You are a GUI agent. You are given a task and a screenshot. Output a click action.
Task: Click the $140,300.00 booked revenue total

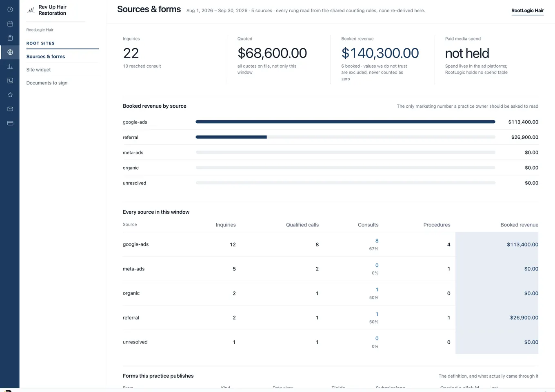click(380, 53)
